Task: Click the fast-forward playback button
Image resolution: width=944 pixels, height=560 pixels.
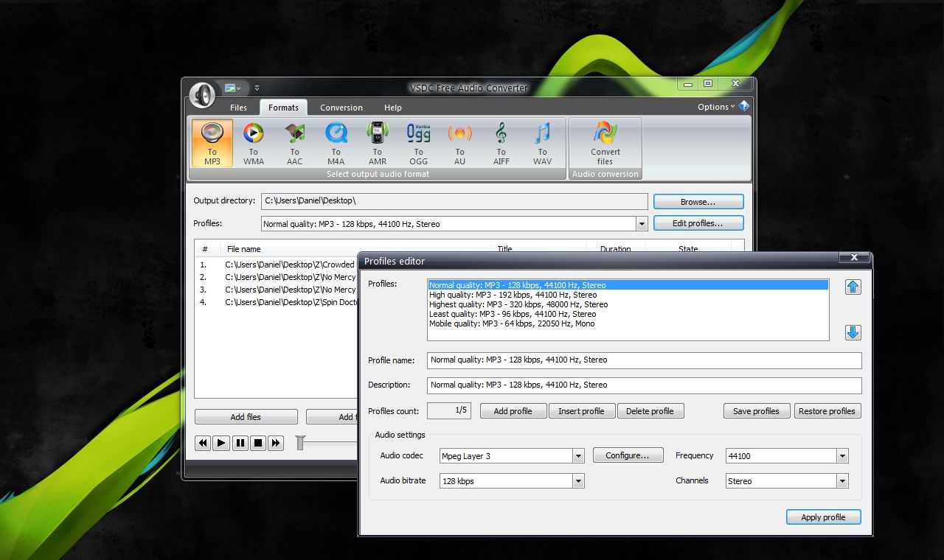Action: tap(276, 443)
